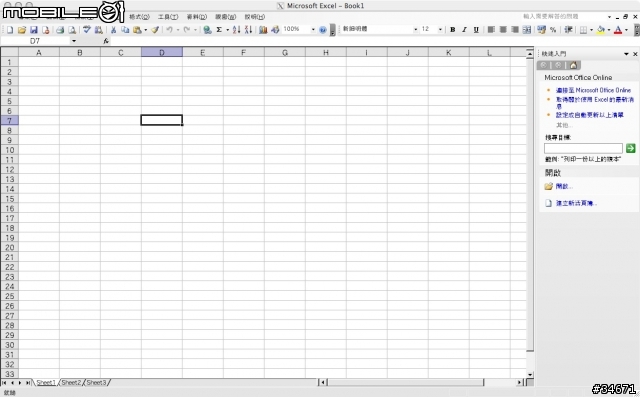Click the borders icon
This screenshot has width=640, height=397.
(x=583, y=30)
